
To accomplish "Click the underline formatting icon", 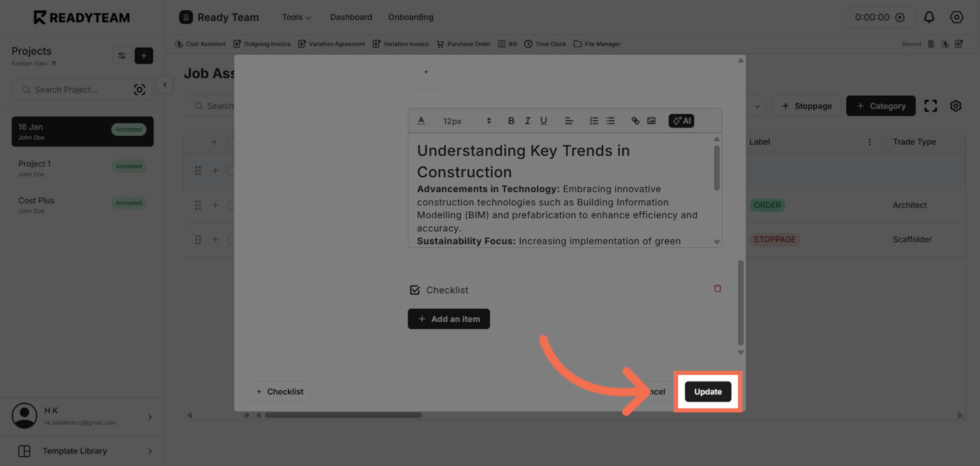I will click(x=543, y=121).
